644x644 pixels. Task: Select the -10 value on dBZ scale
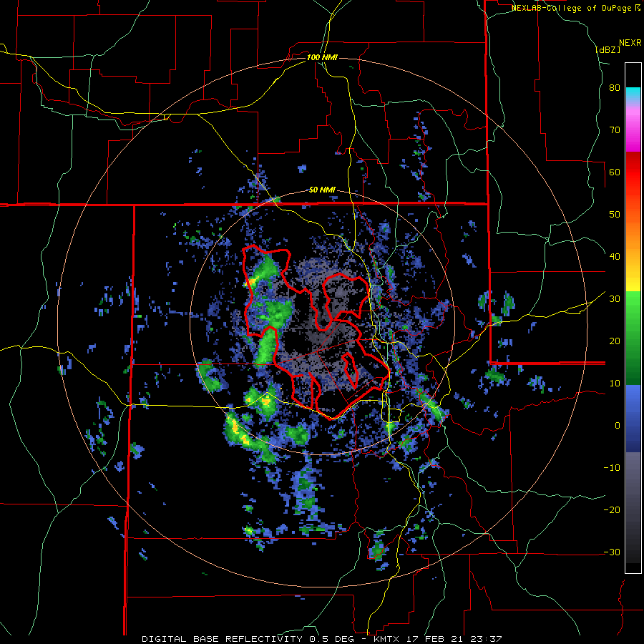(x=612, y=468)
